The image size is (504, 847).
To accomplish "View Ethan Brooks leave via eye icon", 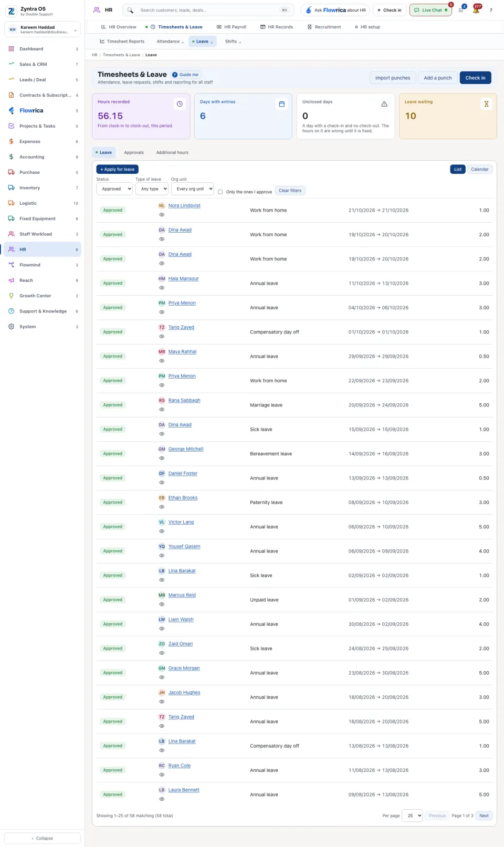I will [x=162, y=507].
